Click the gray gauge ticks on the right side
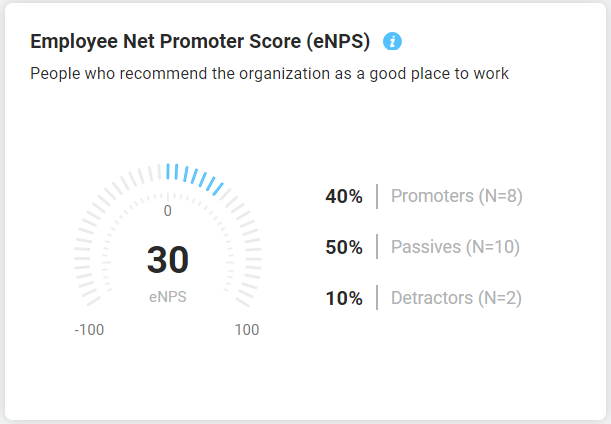Viewport: 611px width, 424px height. pos(245,240)
